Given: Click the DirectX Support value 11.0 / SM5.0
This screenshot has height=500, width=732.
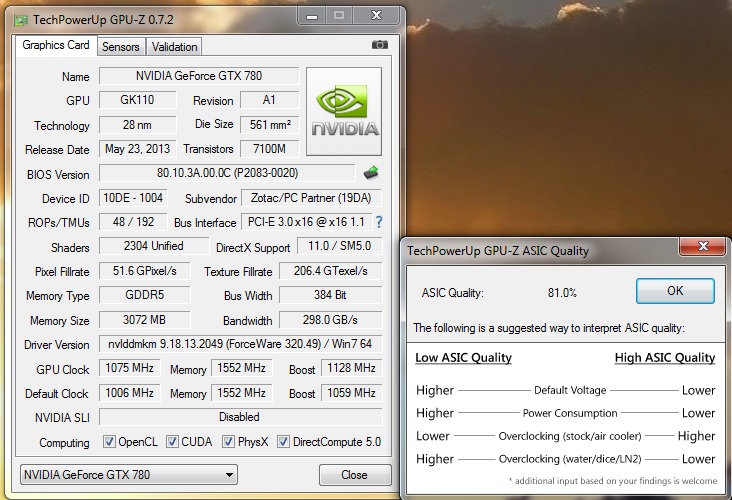Looking at the screenshot, I should [x=339, y=246].
